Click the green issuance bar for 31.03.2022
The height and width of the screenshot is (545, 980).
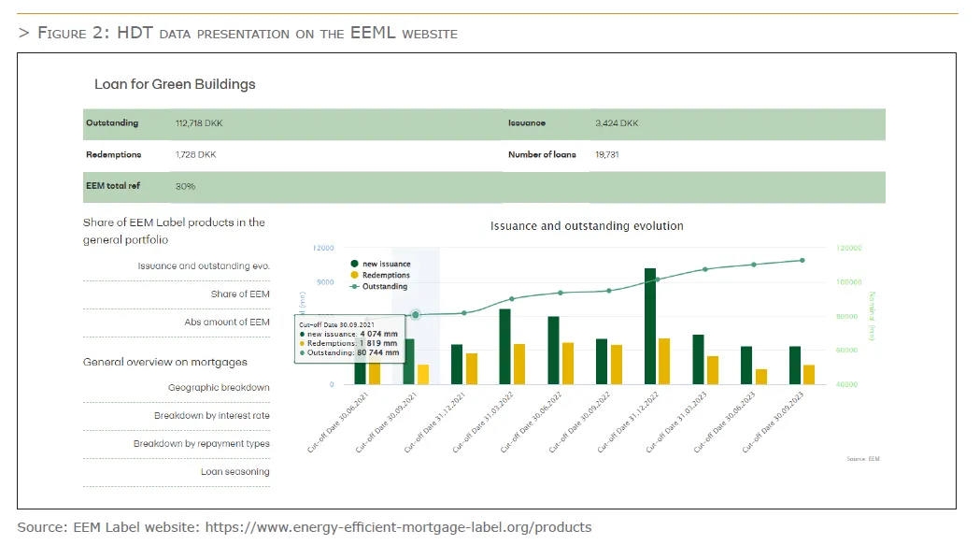pyautogui.click(x=504, y=346)
